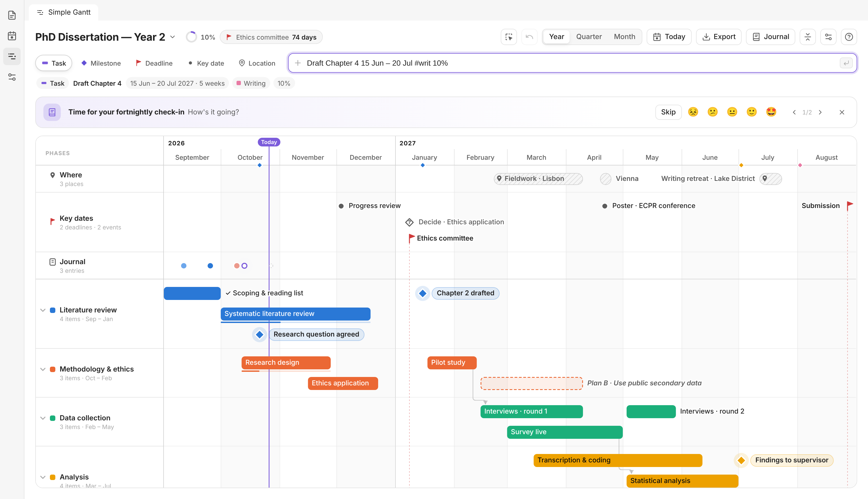
Task: Switch to Month view
Action: click(x=624, y=37)
